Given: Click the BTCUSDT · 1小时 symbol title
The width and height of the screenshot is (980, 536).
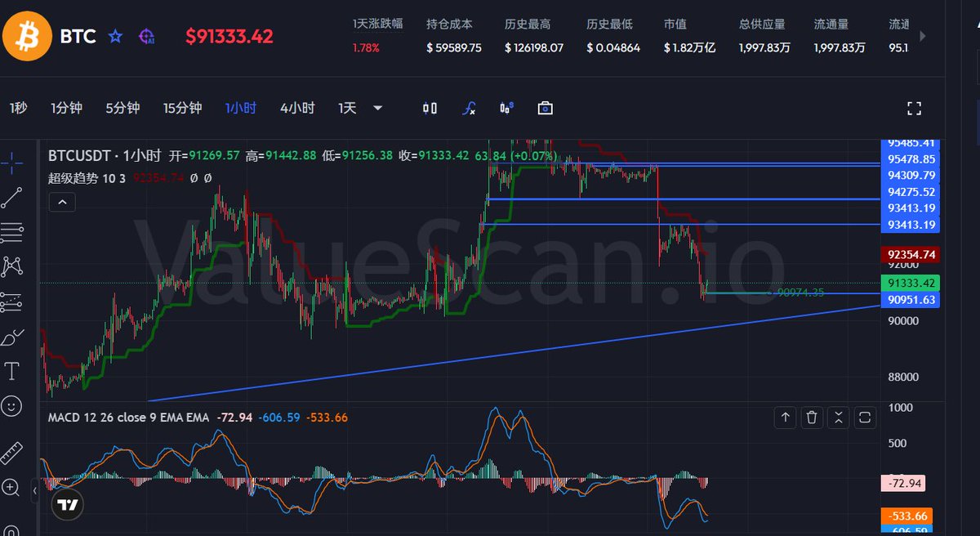Looking at the screenshot, I should tap(105, 155).
